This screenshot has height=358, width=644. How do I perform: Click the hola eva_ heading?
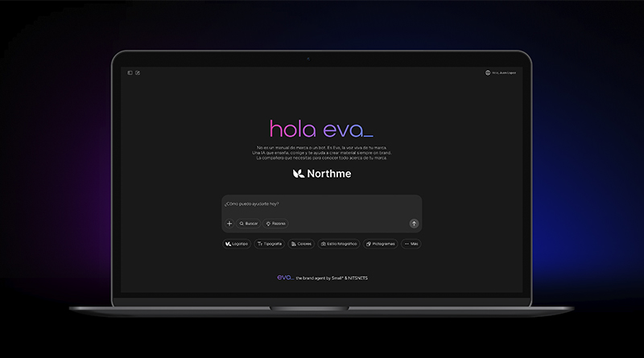tap(321, 129)
